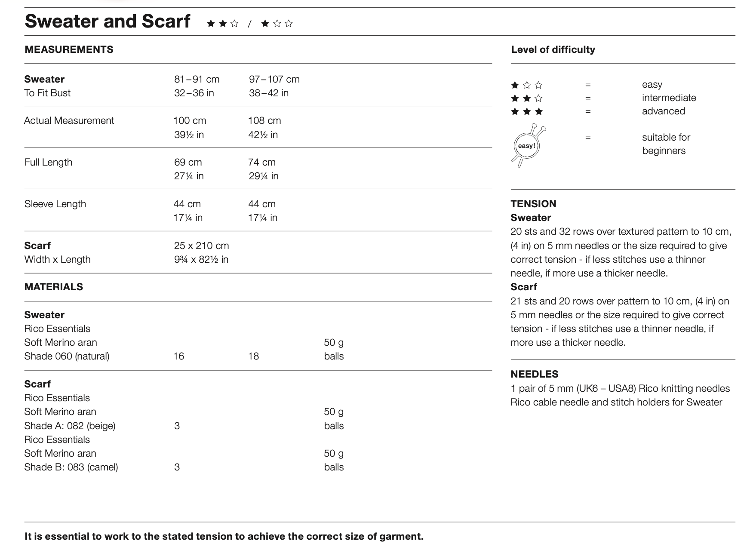Click the Level of difficulty heading

pyautogui.click(x=553, y=49)
